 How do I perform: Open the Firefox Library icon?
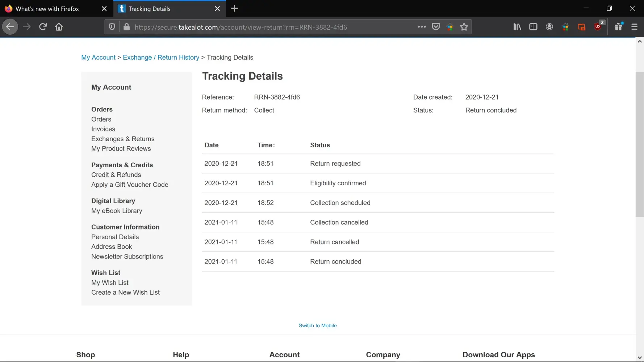(x=517, y=27)
